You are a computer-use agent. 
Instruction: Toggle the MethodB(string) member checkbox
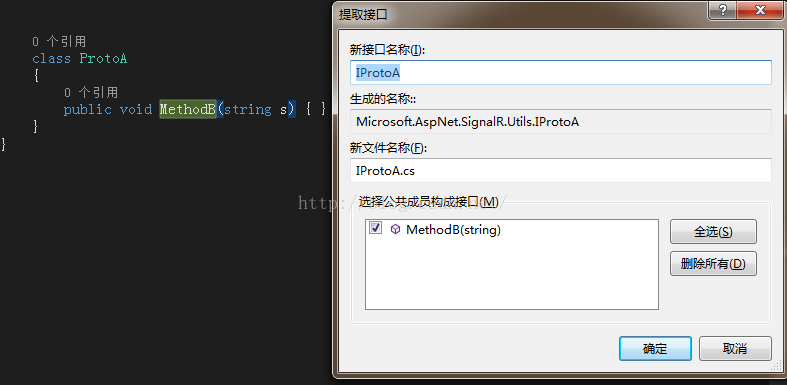(x=375, y=228)
